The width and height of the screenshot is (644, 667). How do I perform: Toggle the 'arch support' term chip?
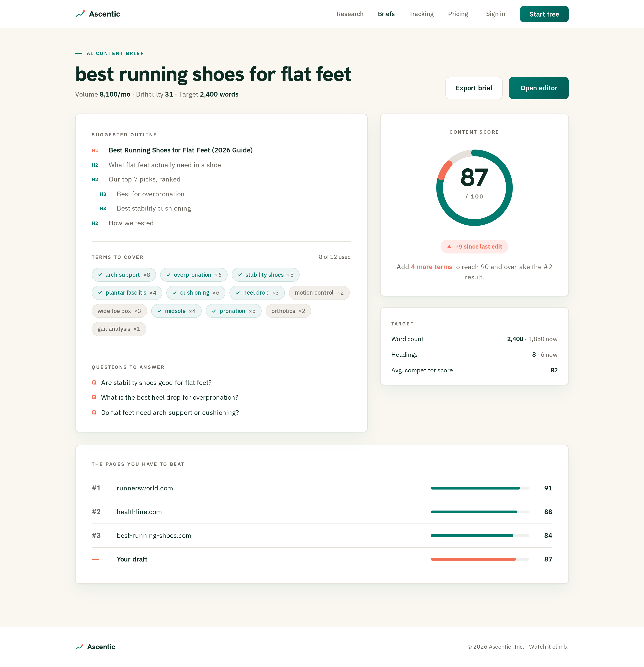coord(124,275)
